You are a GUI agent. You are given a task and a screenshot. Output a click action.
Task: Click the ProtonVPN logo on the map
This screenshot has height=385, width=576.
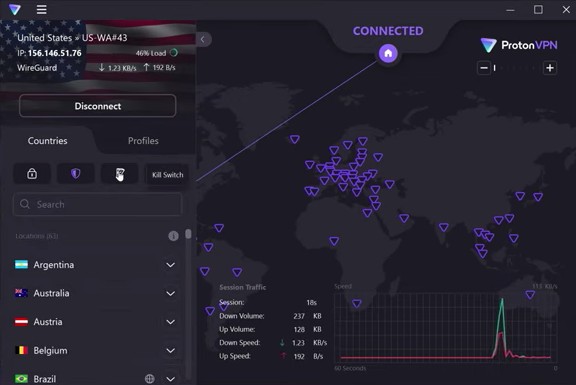click(x=519, y=46)
